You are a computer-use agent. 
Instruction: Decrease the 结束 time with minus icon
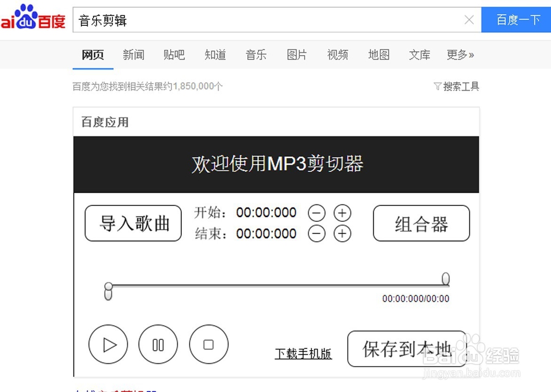click(317, 233)
